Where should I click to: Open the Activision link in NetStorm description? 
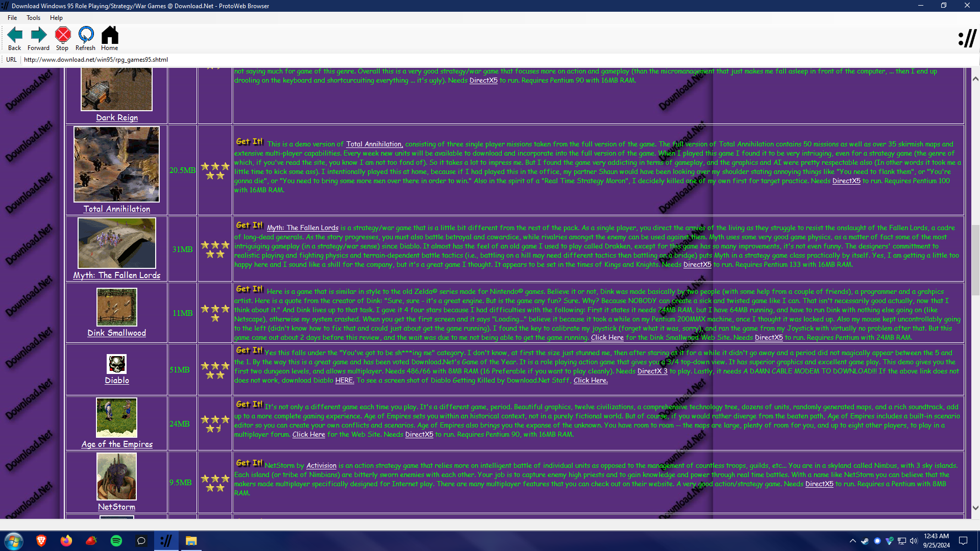click(x=321, y=466)
